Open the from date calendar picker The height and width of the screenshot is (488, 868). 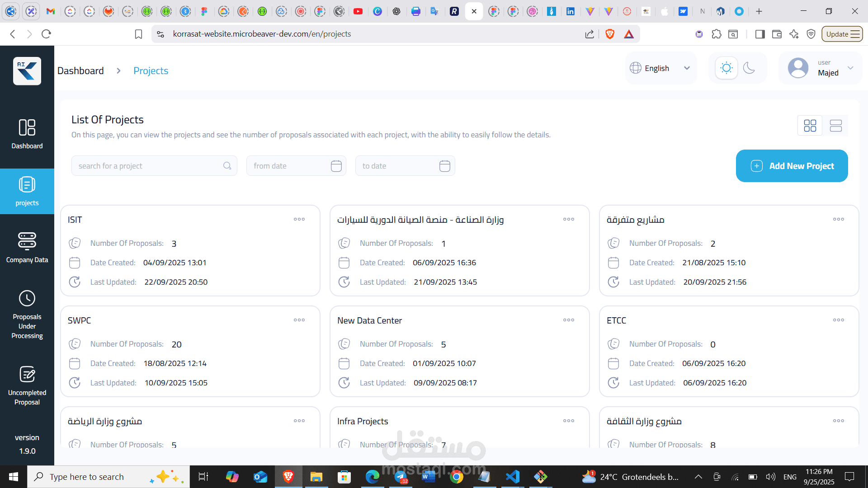pos(336,166)
